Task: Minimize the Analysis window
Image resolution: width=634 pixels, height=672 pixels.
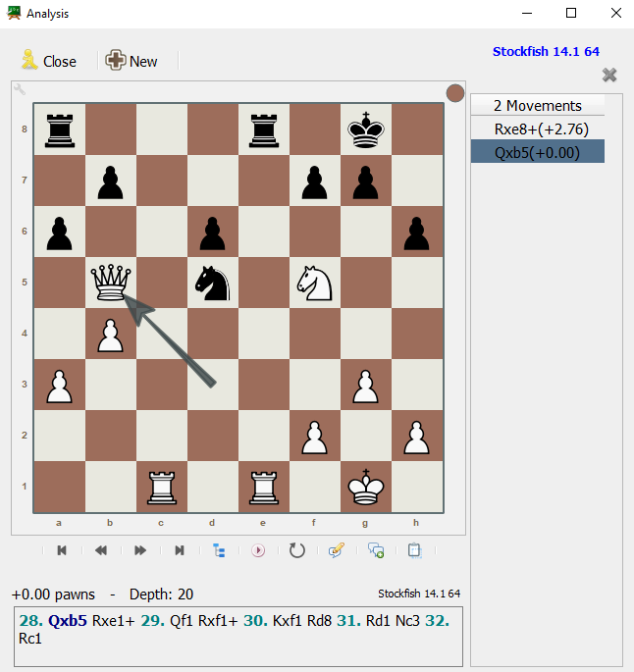Action: pyautogui.click(x=527, y=13)
